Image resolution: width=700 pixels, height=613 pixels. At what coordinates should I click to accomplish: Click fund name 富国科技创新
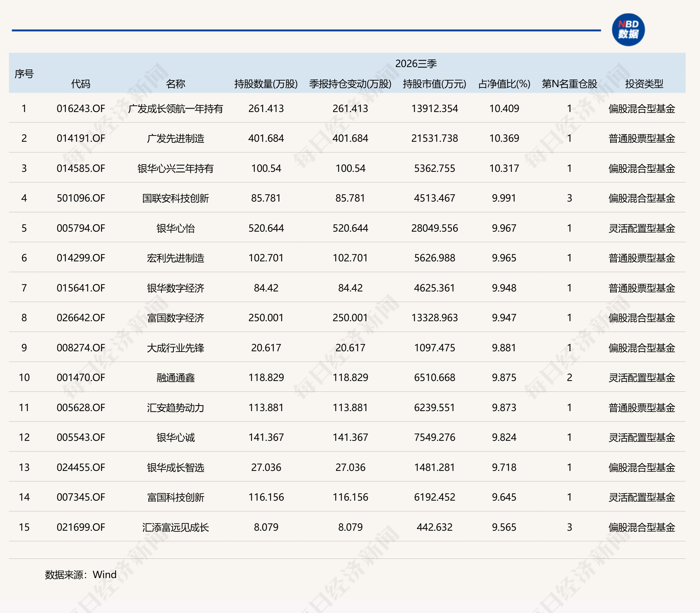click(x=176, y=498)
